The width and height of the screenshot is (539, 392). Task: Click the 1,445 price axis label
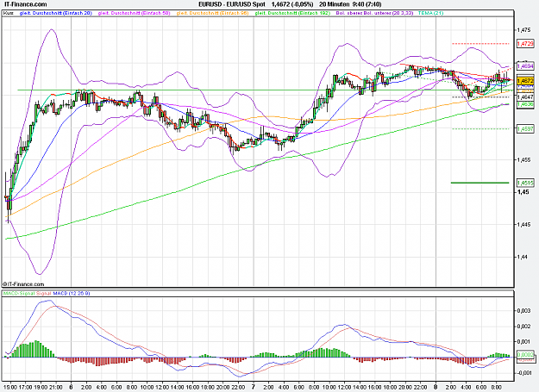(x=524, y=225)
